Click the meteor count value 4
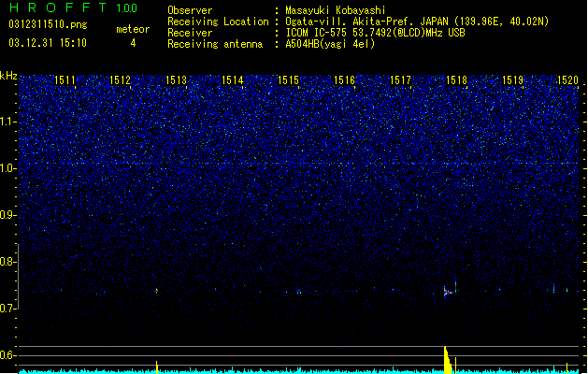 pos(133,43)
